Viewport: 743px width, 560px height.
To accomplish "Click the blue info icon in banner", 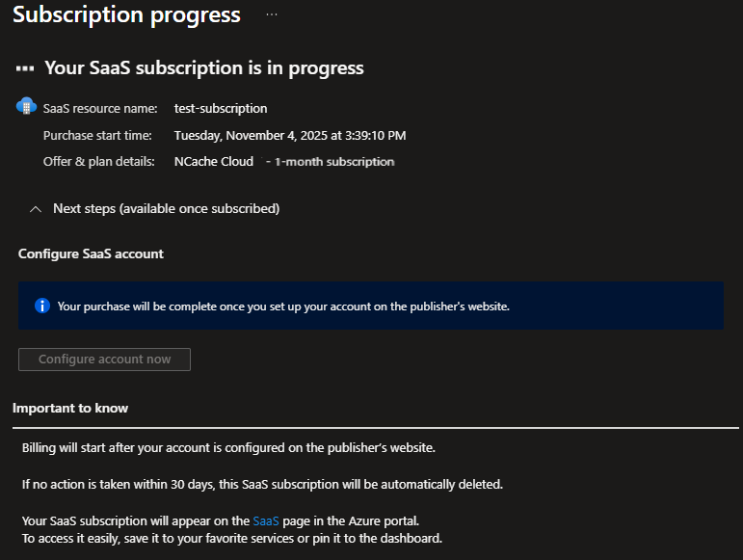I will tap(42, 307).
